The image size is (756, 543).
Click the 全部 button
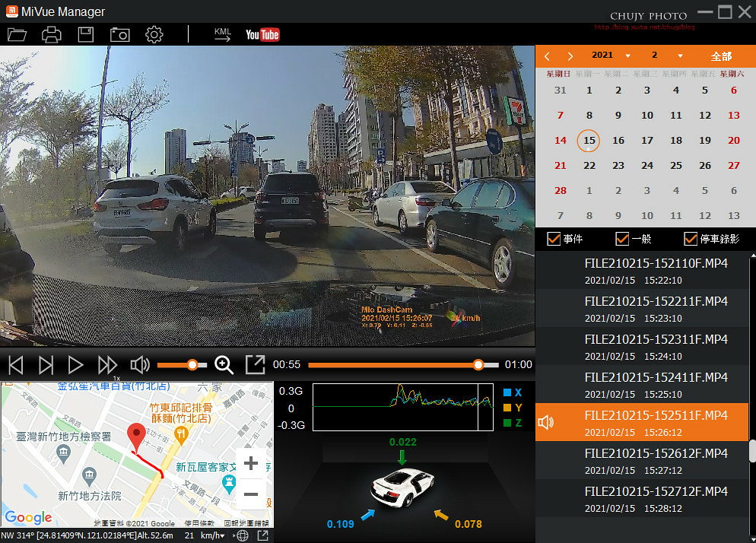click(x=721, y=56)
